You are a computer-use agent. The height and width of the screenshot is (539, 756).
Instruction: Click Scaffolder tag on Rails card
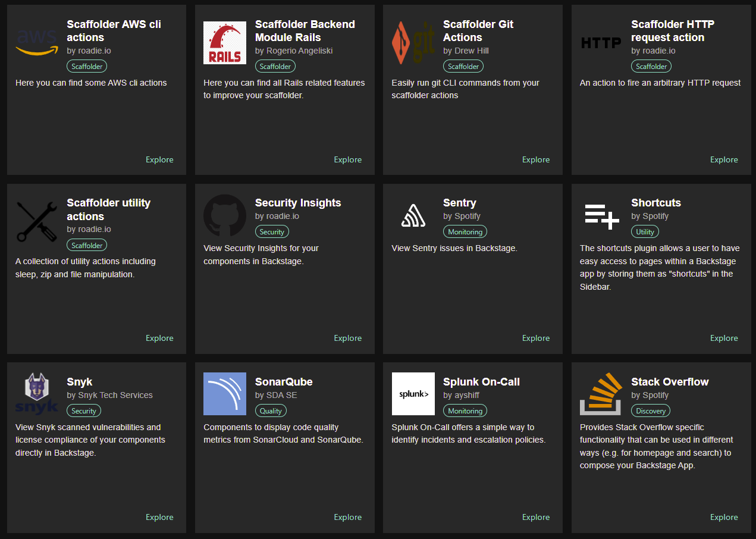point(275,67)
